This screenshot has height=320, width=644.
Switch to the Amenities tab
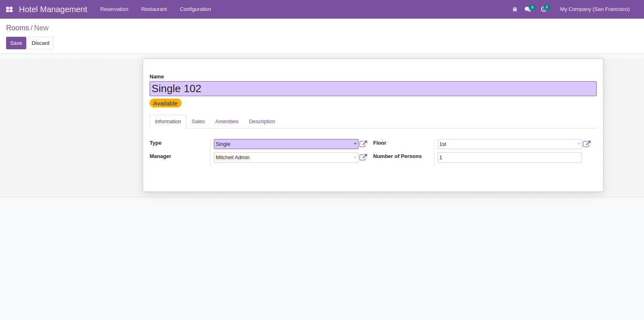coord(227,122)
